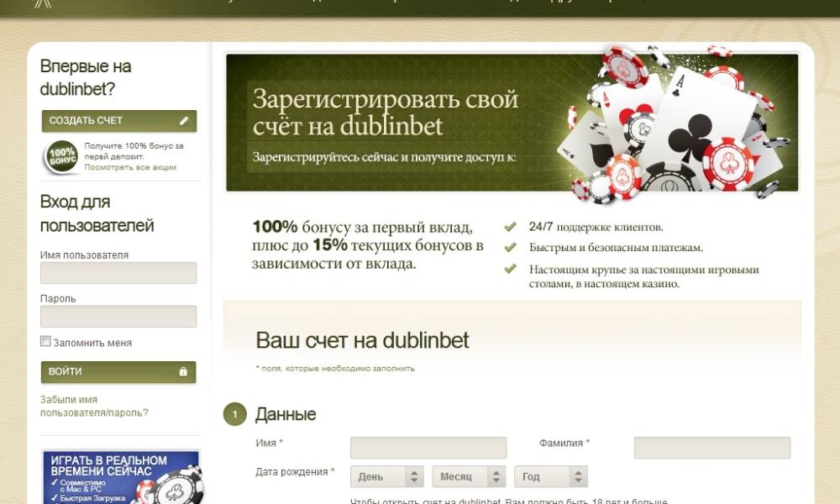Expand the День birth date dropdown

tap(386, 476)
